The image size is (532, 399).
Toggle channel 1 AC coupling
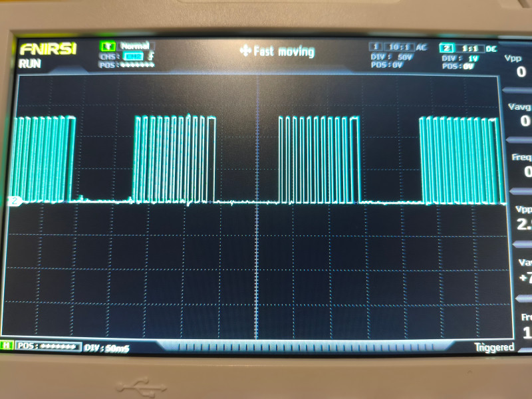(x=421, y=47)
